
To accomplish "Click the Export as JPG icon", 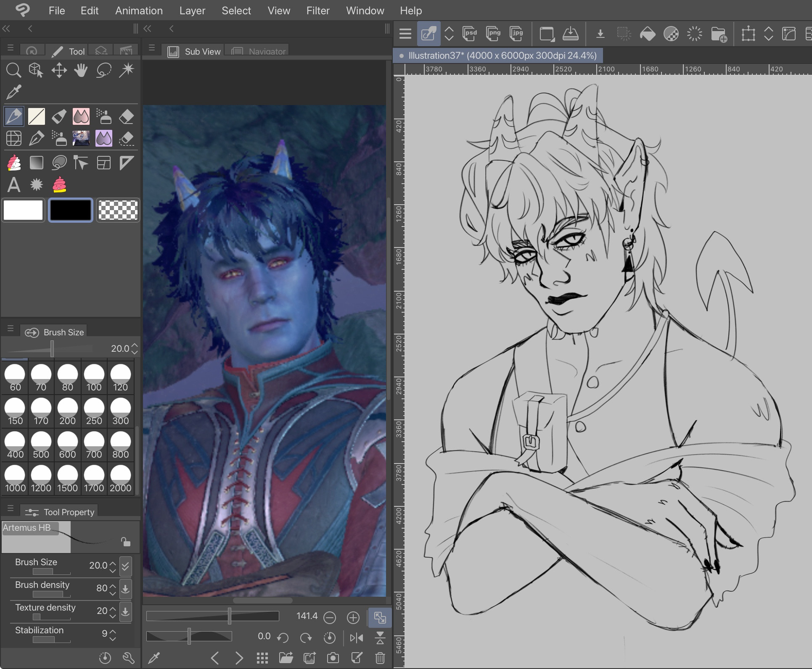I will click(516, 33).
